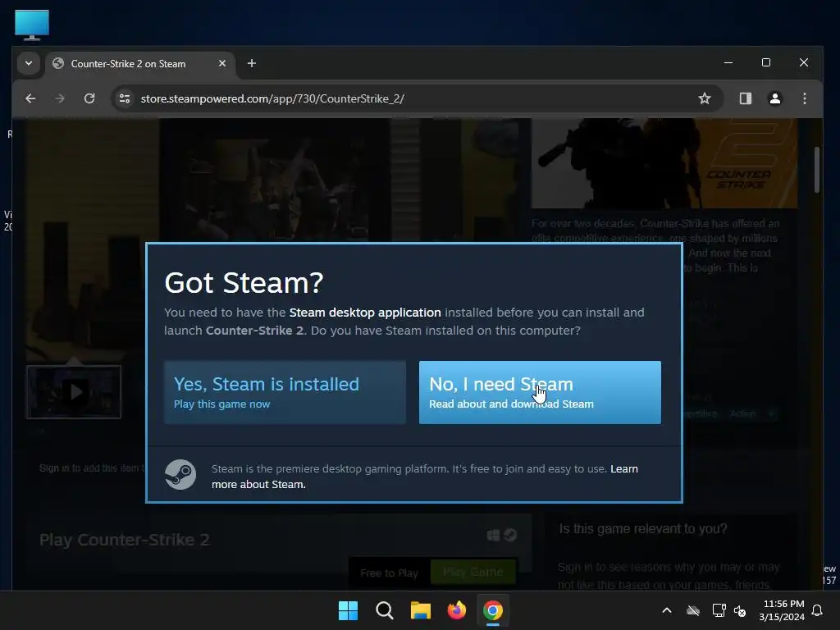
Task: Open the tab search dropdown arrow
Action: [29, 63]
